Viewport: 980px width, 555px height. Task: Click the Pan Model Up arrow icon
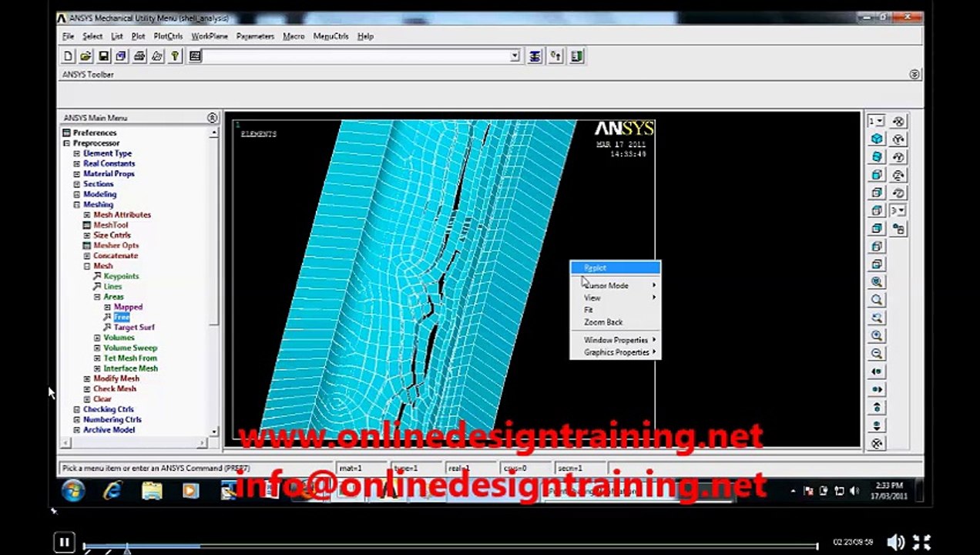pyautogui.click(x=877, y=407)
